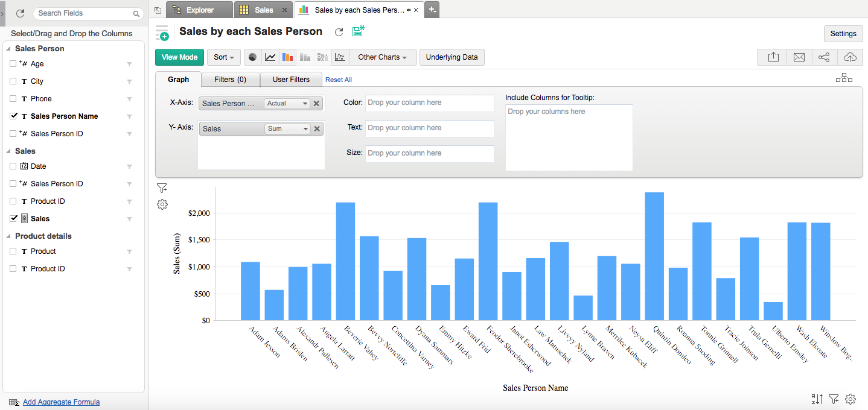
Task: Click the funnel icon below the chart
Action: (x=834, y=399)
